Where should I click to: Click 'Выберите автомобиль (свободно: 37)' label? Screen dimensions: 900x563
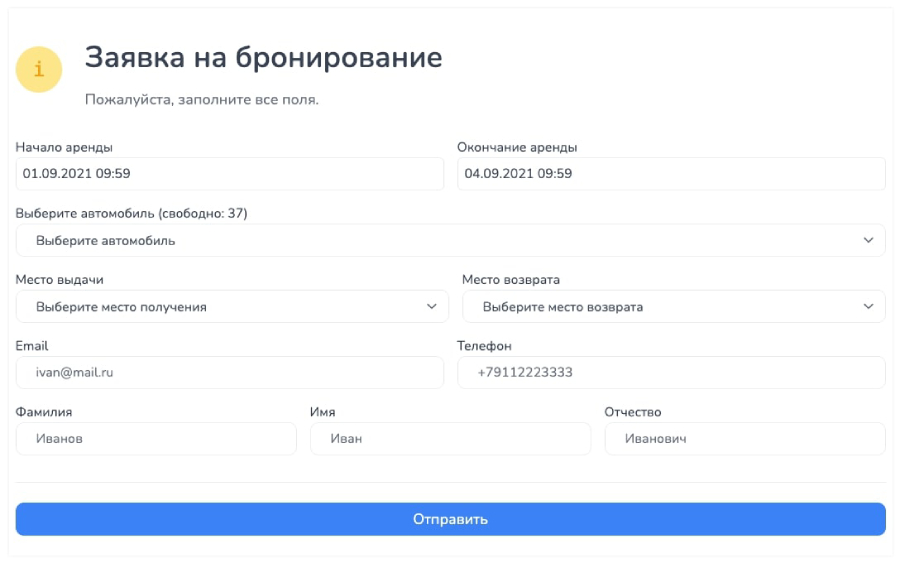click(x=131, y=213)
